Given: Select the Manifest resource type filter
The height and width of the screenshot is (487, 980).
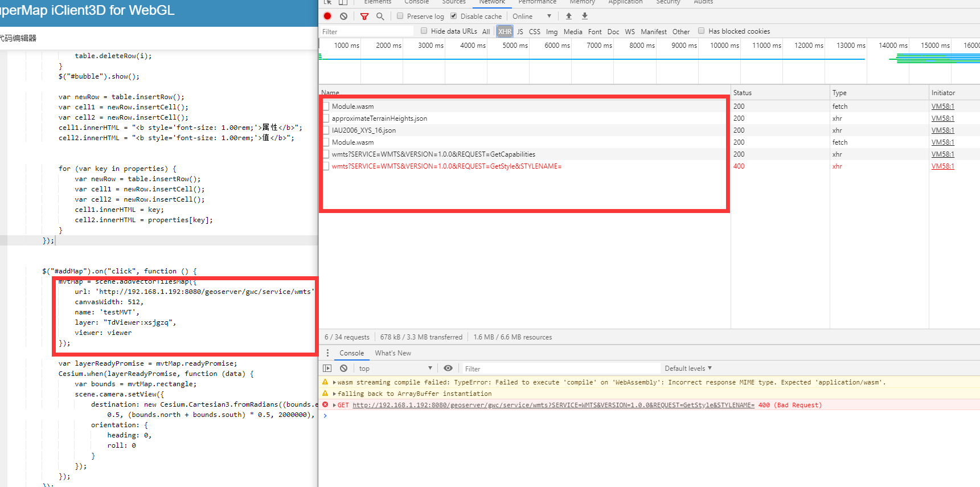Looking at the screenshot, I should pos(653,32).
